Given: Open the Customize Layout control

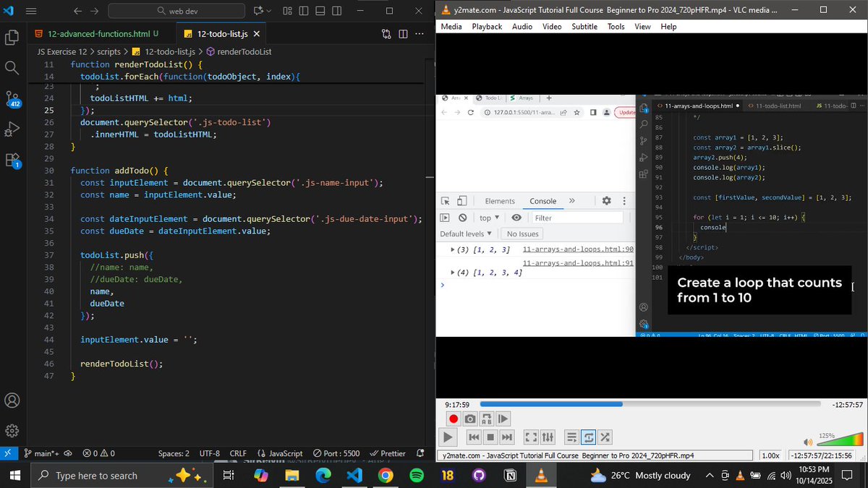Looking at the screenshot, I should click(x=288, y=11).
